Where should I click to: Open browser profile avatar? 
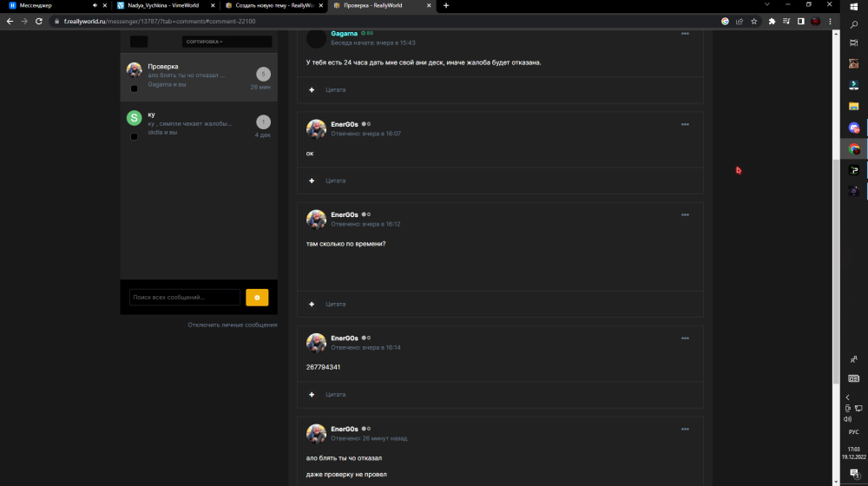click(x=815, y=21)
